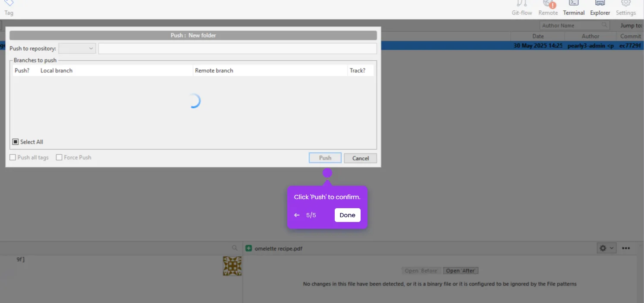The width and height of the screenshot is (644, 303).
Task: Click the Local branch column header
Action: pyautogui.click(x=116, y=70)
